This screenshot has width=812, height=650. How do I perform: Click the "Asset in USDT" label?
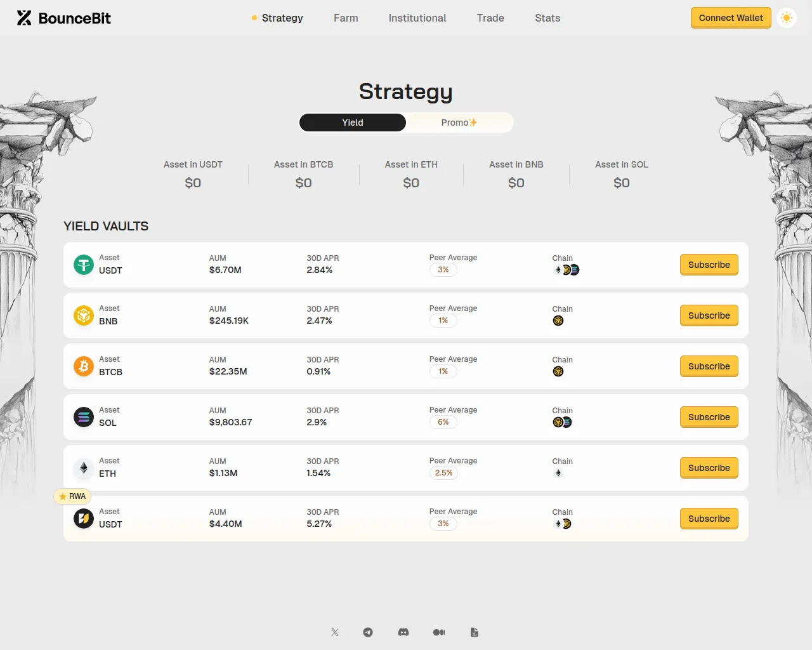[x=193, y=164]
